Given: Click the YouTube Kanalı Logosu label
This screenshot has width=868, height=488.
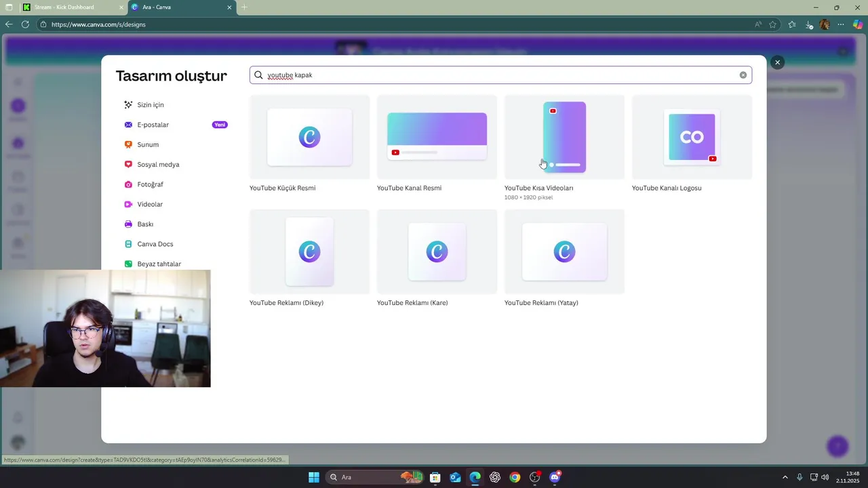Looking at the screenshot, I should (x=667, y=188).
